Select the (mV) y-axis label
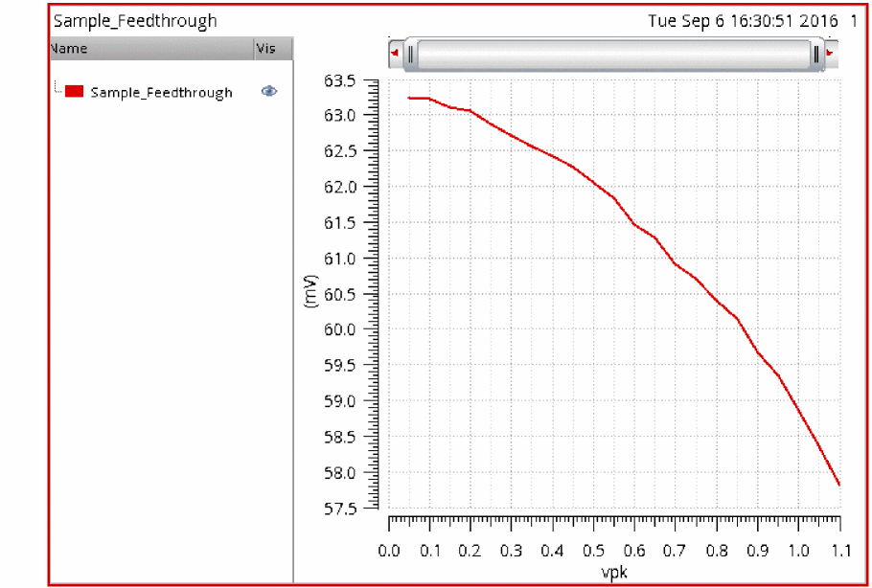The height and width of the screenshot is (588, 872). [310, 291]
